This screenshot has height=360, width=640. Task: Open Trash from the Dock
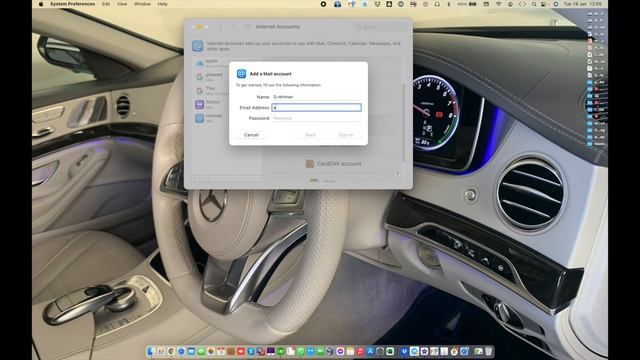tap(488, 351)
